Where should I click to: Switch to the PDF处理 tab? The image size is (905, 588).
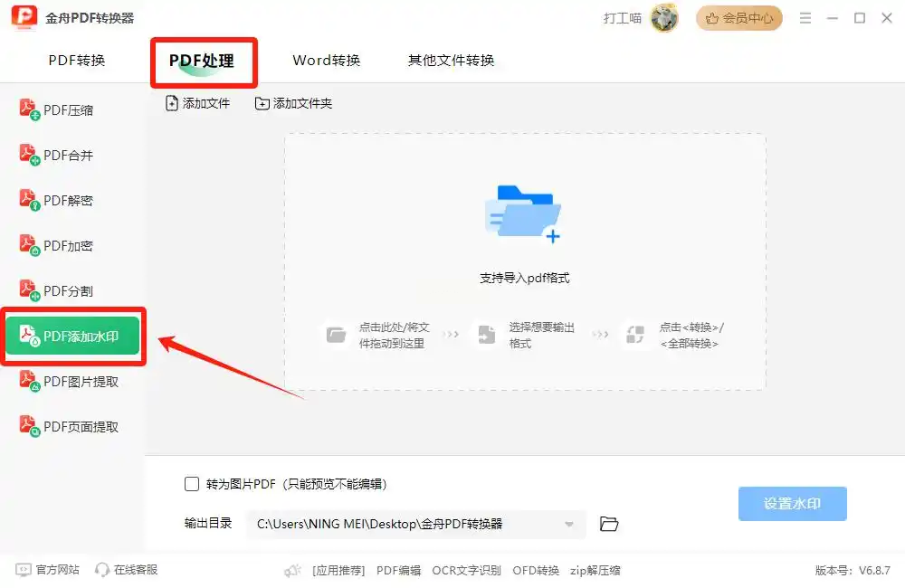point(202,61)
